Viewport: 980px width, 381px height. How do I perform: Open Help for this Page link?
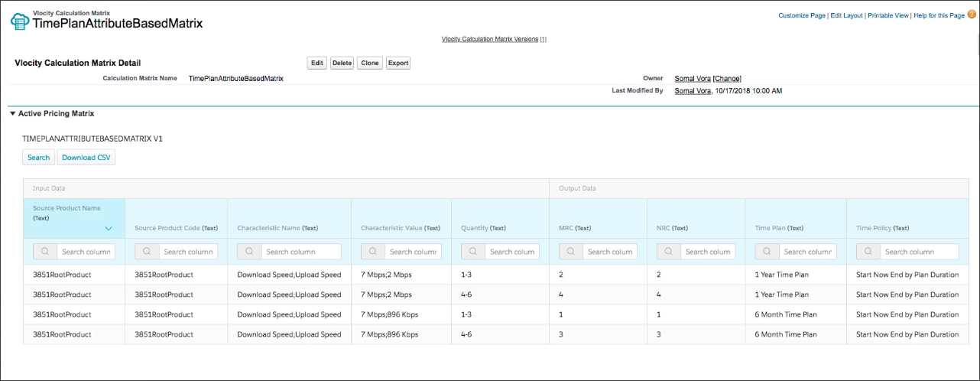[939, 15]
